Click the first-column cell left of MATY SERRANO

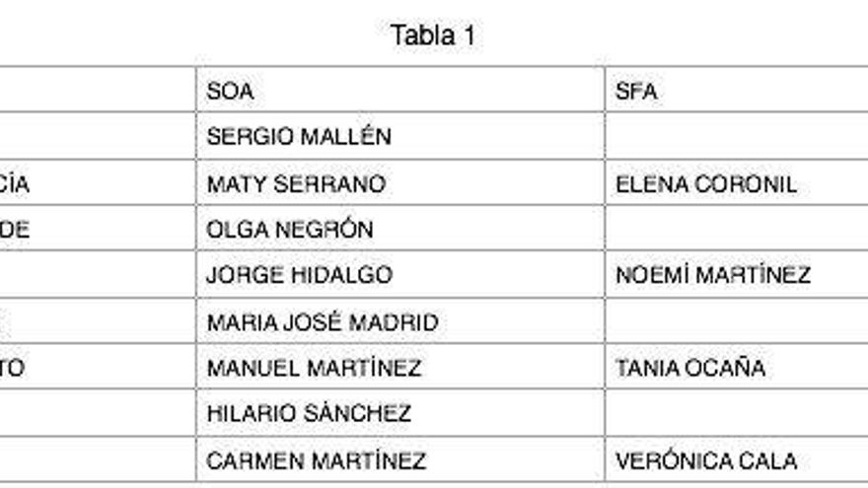97,183
